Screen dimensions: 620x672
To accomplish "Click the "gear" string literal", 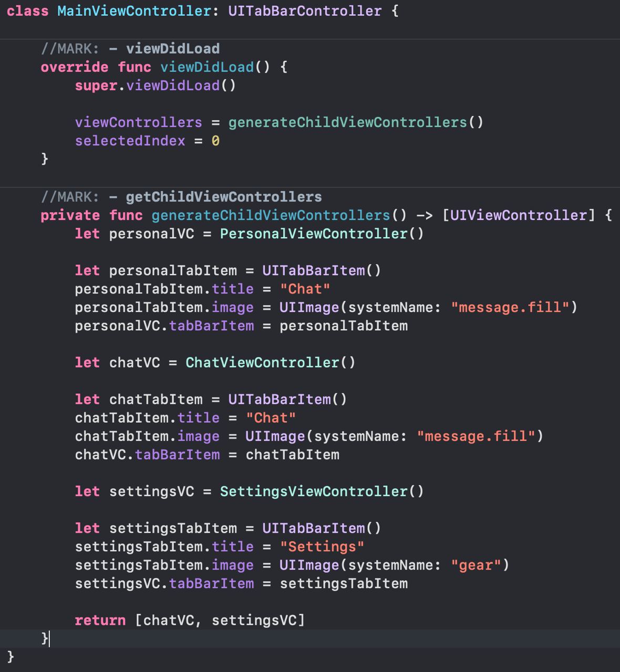I will [x=476, y=565].
